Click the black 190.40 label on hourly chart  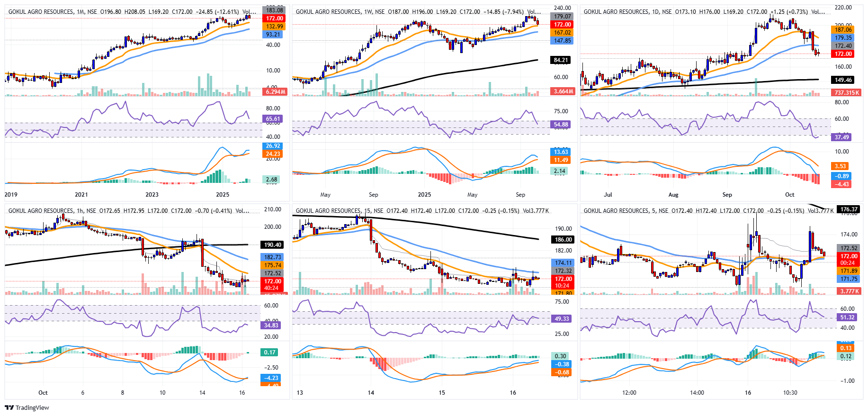coord(273,245)
